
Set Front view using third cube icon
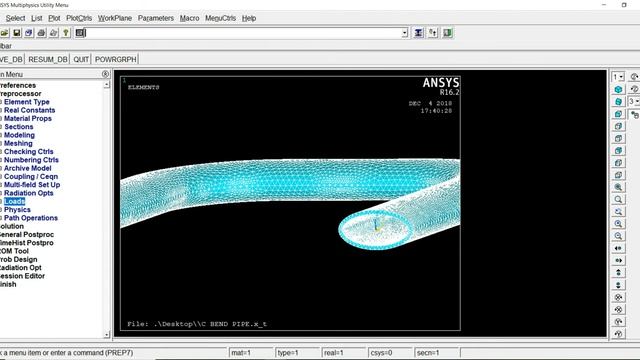coord(618,114)
